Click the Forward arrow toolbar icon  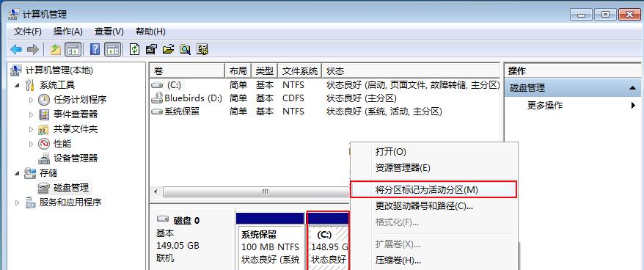pyautogui.click(x=32, y=50)
